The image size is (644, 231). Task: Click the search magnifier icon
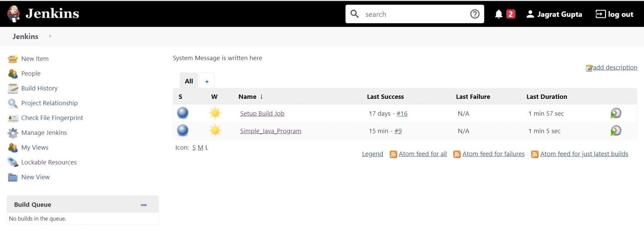(x=354, y=14)
